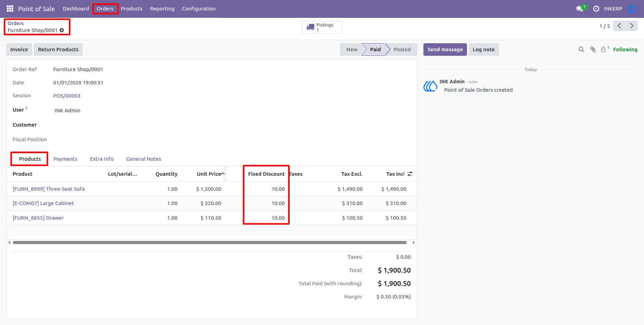
Task: Open the Configuration menu
Action: [x=199, y=9]
